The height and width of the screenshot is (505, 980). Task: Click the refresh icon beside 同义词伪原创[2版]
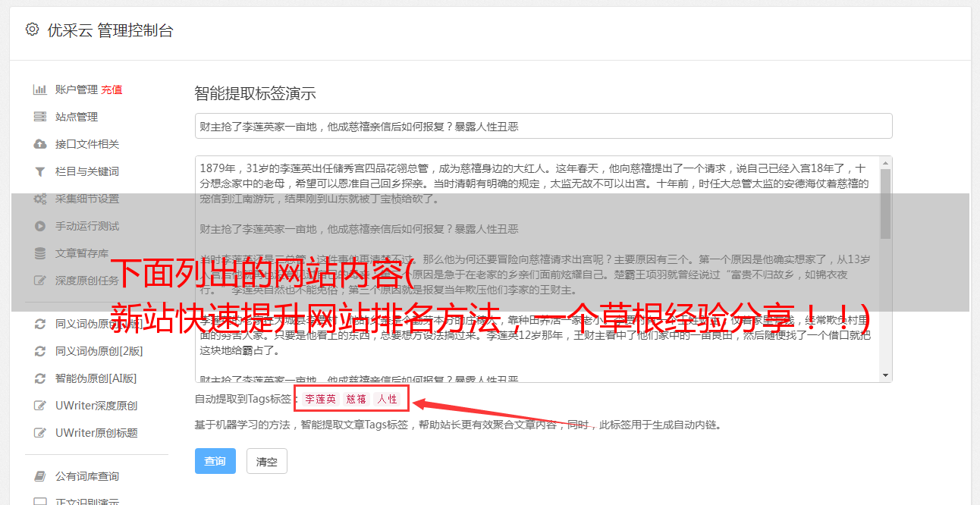click(40, 351)
